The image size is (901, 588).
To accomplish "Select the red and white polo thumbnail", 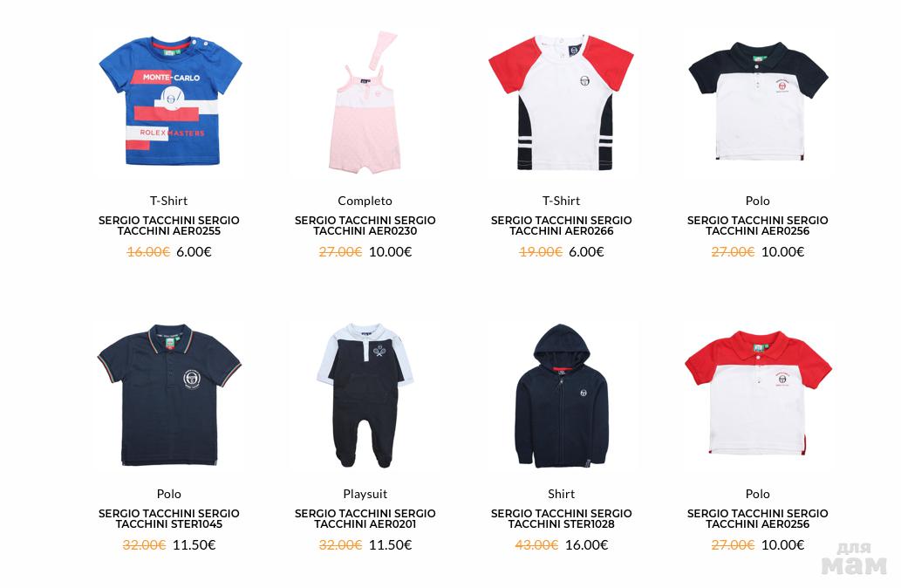I will [758, 393].
